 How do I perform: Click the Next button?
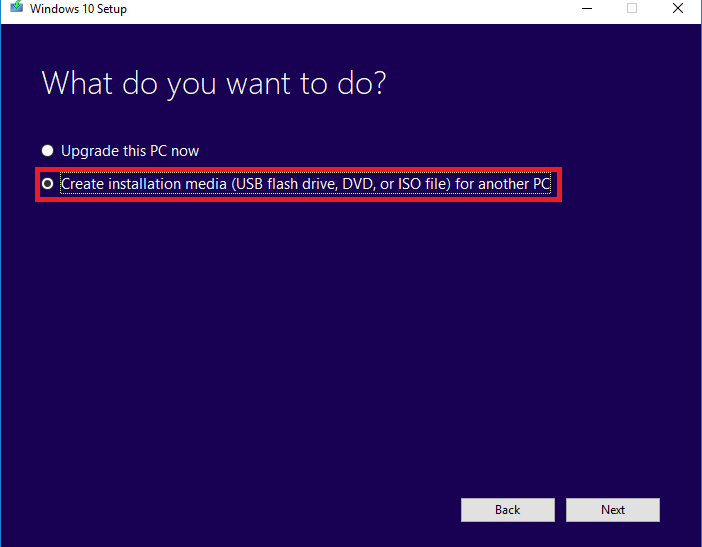point(612,510)
